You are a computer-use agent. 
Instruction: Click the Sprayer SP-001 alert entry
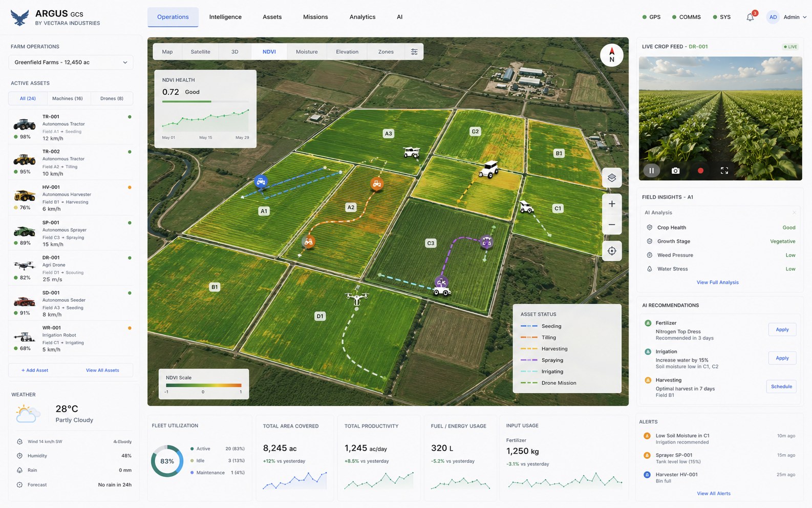pyautogui.click(x=719, y=458)
